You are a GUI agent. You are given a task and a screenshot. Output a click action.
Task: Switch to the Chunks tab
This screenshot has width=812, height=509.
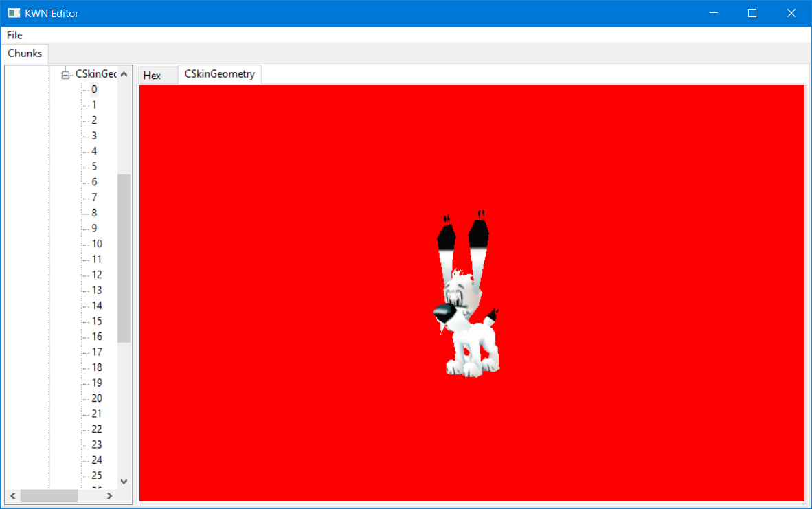pyautogui.click(x=24, y=54)
